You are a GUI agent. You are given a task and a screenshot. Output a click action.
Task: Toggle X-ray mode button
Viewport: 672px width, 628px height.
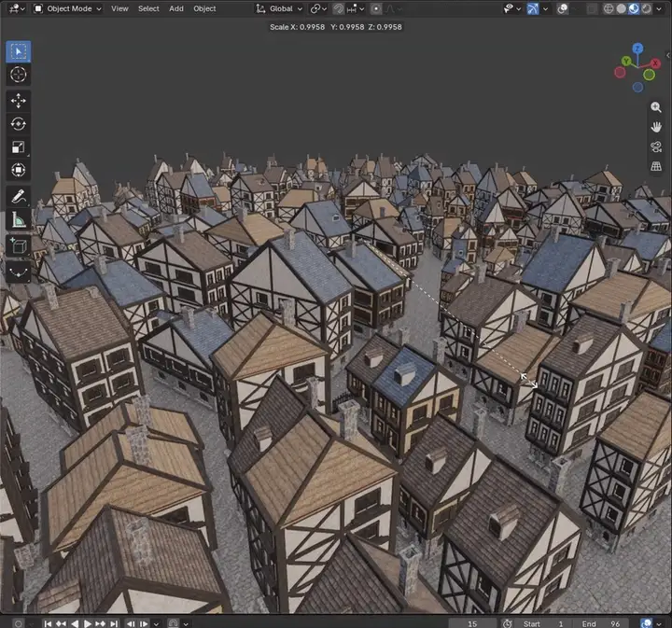click(592, 8)
